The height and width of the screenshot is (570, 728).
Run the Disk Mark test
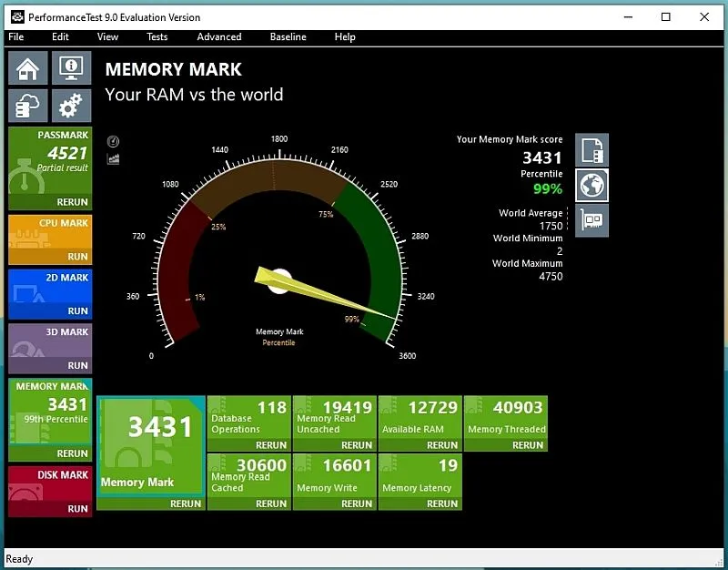[77, 508]
